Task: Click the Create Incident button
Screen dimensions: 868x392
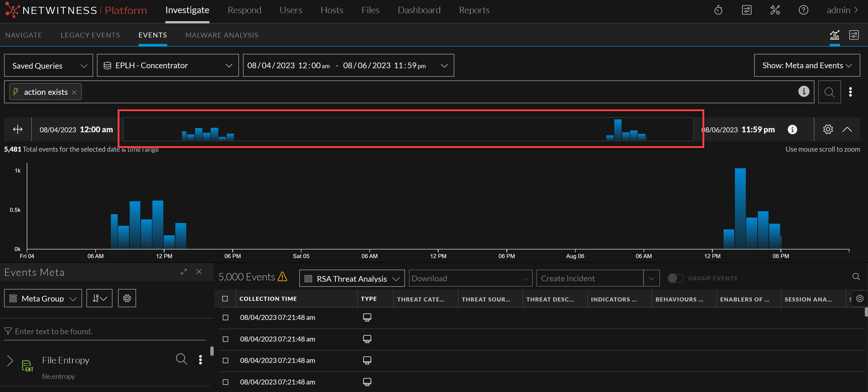Action: tap(589, 278)
